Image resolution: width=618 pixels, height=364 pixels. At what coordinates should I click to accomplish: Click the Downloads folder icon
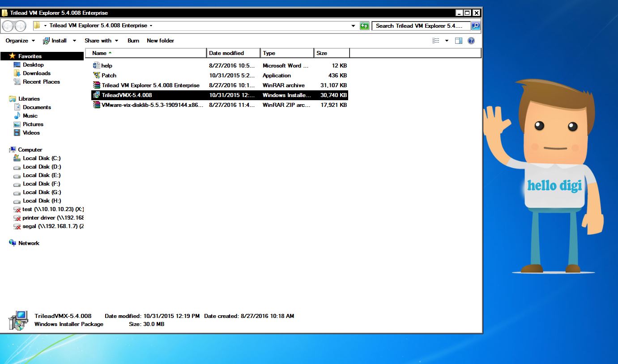(17, 73)
